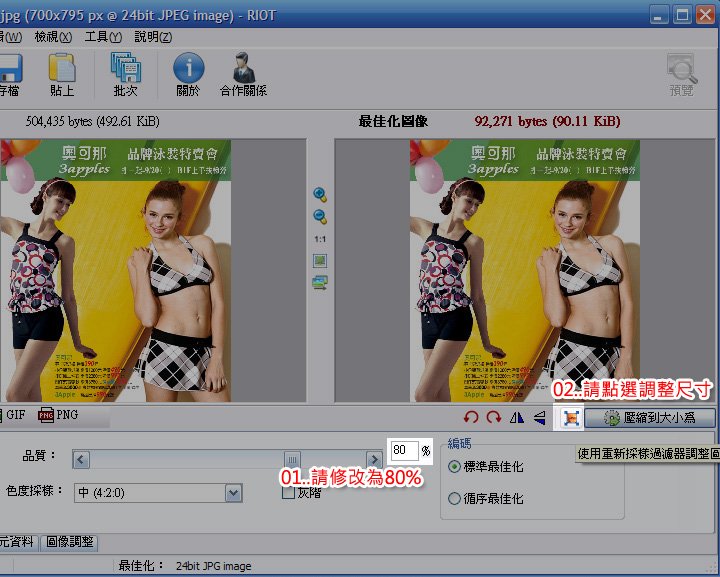Screen dimensions: 720x577
Task: Select the GIF format tab
Action: (13, 415)
